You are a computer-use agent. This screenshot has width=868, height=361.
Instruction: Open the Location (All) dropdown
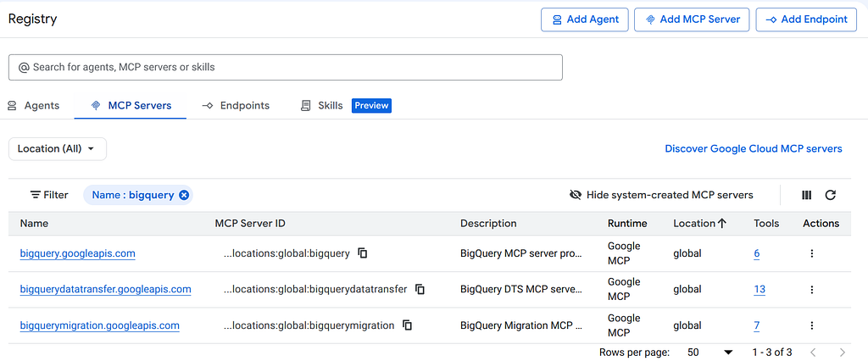coord(58,149)
